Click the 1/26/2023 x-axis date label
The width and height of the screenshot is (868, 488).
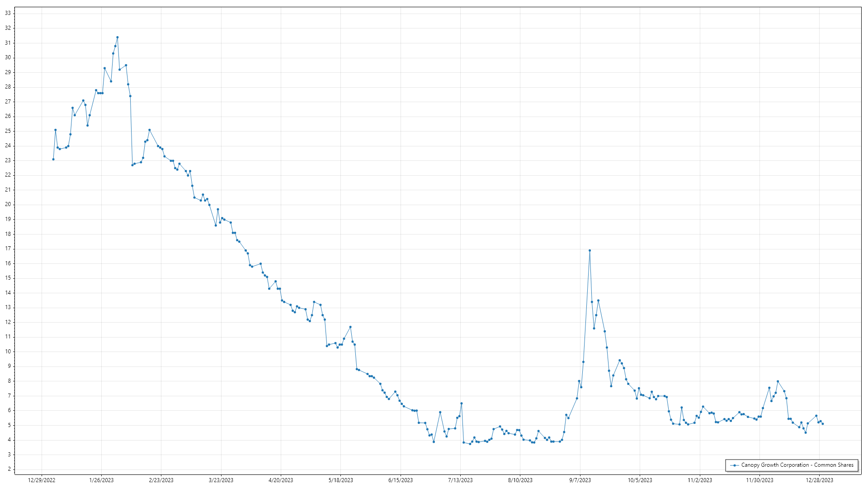point(101,480)
